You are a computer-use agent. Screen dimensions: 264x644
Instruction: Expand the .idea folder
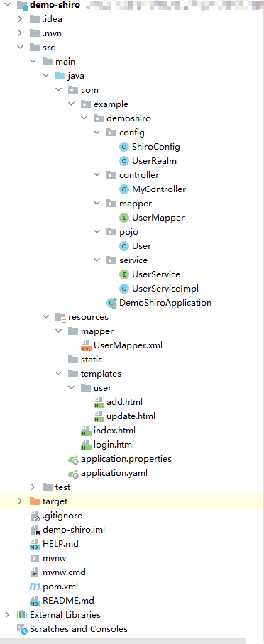pos(20,19)
